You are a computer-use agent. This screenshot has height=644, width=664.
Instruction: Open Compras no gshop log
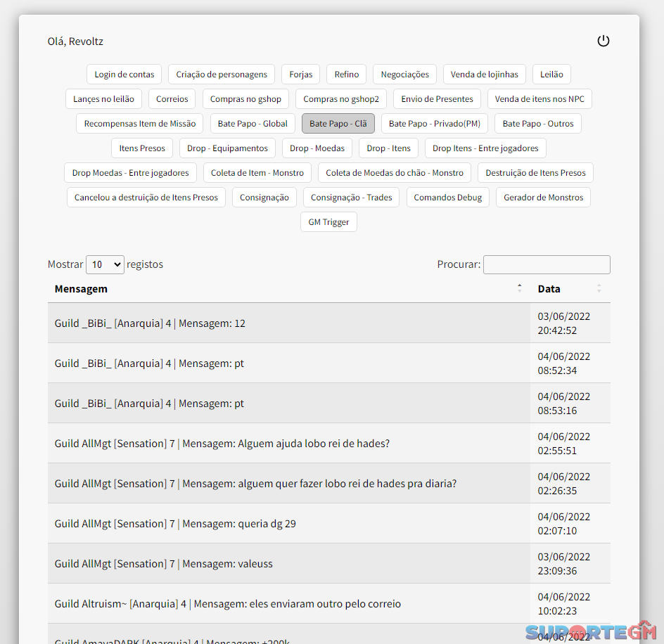click(x=245, y=99)
